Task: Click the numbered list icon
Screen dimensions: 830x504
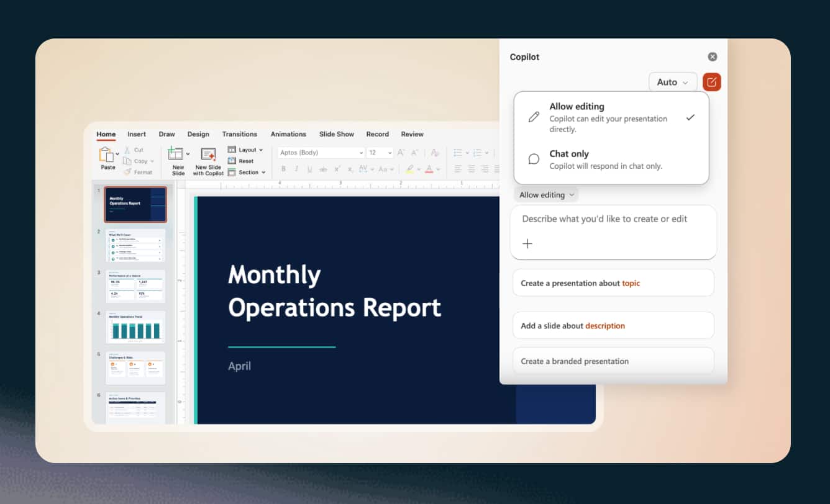Action: (477, 153)
